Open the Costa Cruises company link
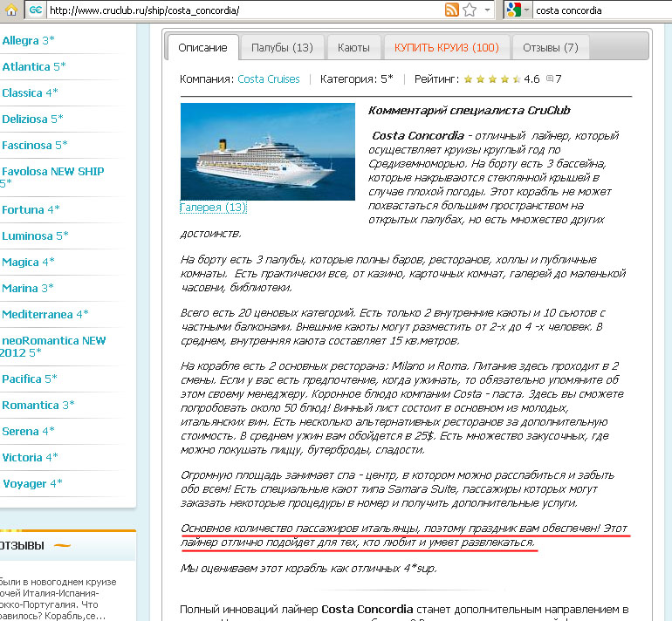Screen dimensions: 672x621 coord(269,78)
